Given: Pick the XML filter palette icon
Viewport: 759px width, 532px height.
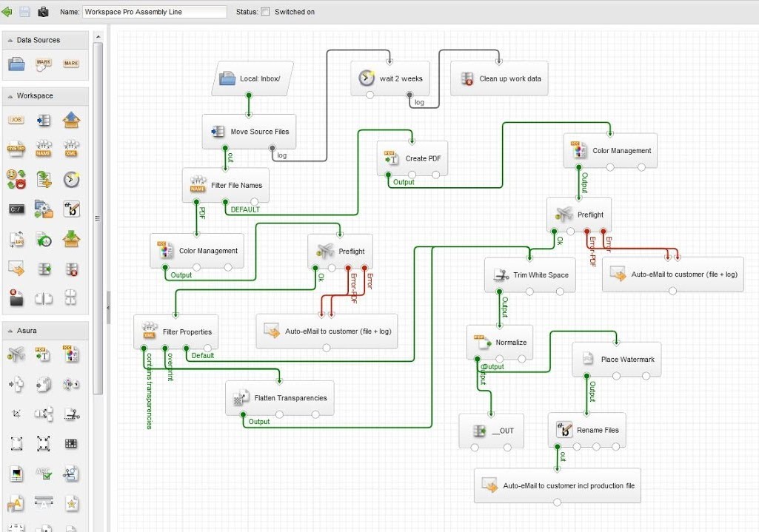Looking at the screenshot, I should (x=71, y=148).
